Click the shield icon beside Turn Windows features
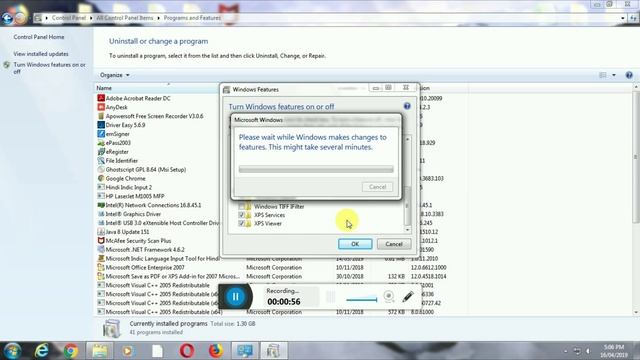The image size is (640, 360). point(7,65)
